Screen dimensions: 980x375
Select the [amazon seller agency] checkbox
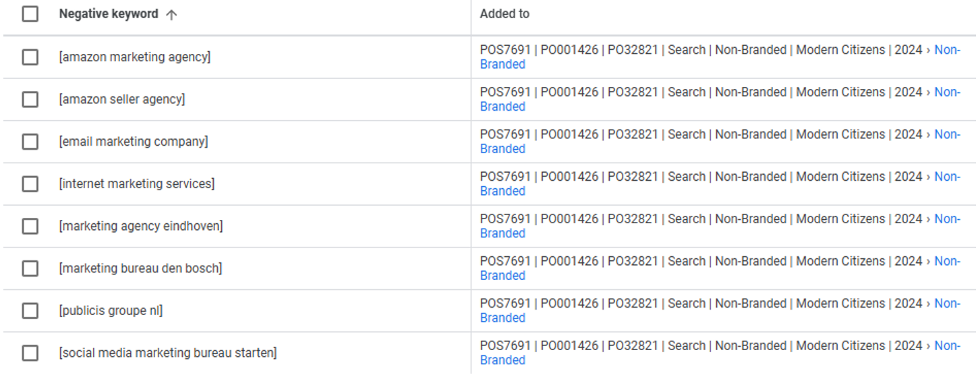coord(30,100)
